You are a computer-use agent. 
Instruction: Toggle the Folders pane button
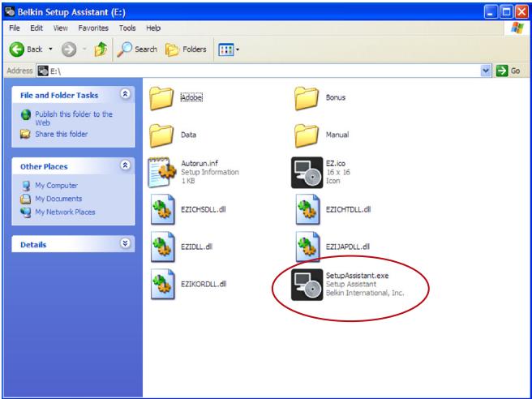[x=186, y=49]
